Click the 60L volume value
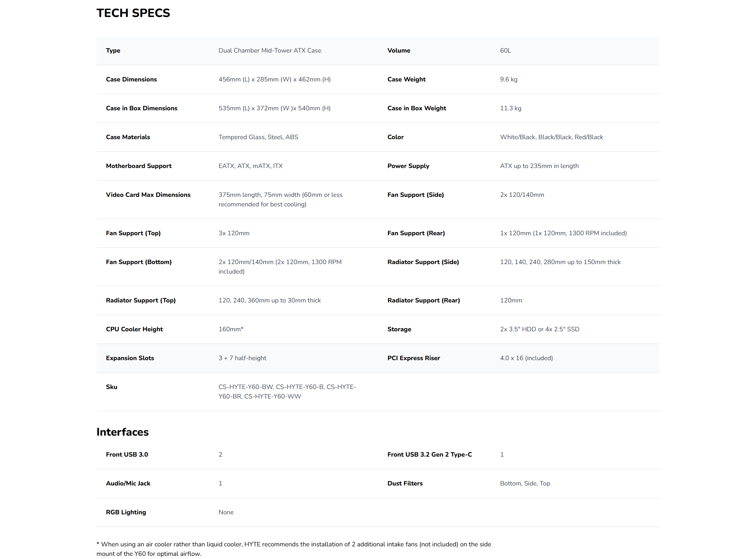The image size is (756, 559). pyautogui.click(x=505, y=51)
